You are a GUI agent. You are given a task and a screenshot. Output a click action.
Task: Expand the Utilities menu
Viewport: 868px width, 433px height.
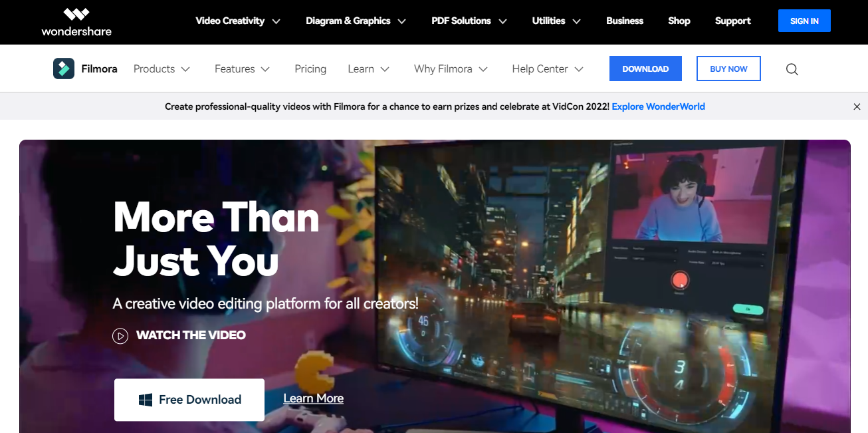point(556,21)
